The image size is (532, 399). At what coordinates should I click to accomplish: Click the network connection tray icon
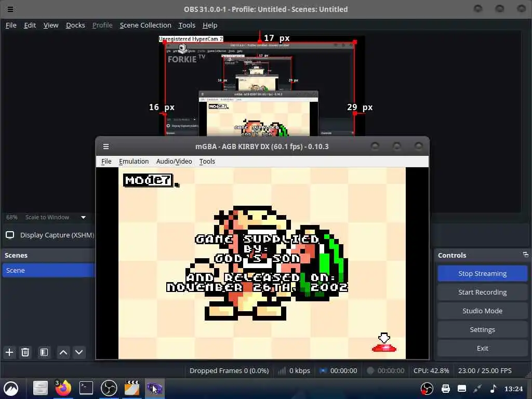tap(477, 389)
